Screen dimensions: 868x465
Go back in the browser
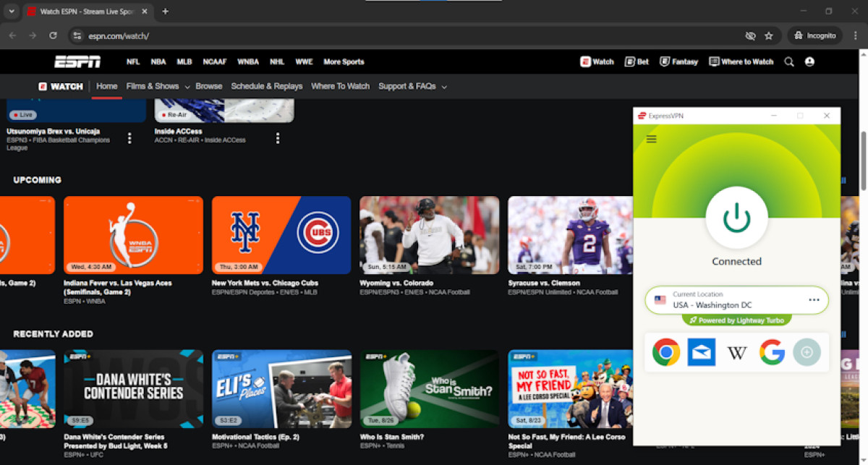[x=12, y=35]
